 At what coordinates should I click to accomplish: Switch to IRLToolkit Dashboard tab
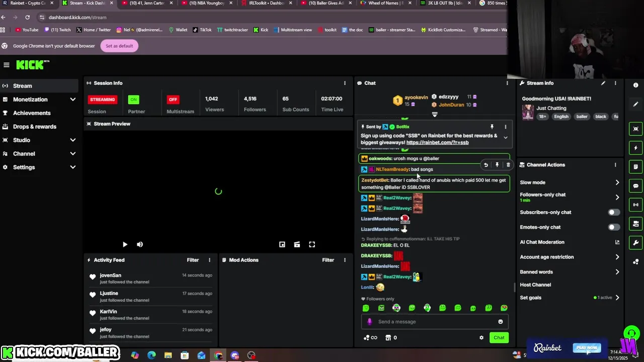pyautogui.click(x=266, y=3)
